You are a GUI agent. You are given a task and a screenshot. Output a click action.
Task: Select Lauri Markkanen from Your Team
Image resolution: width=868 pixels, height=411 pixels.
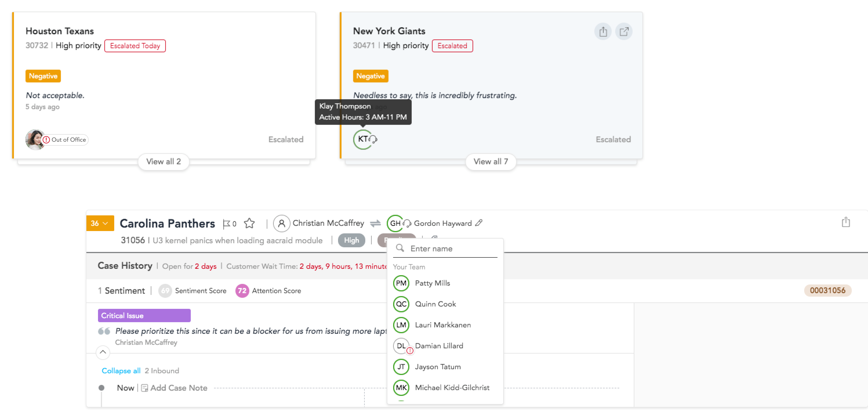(445, 325)
